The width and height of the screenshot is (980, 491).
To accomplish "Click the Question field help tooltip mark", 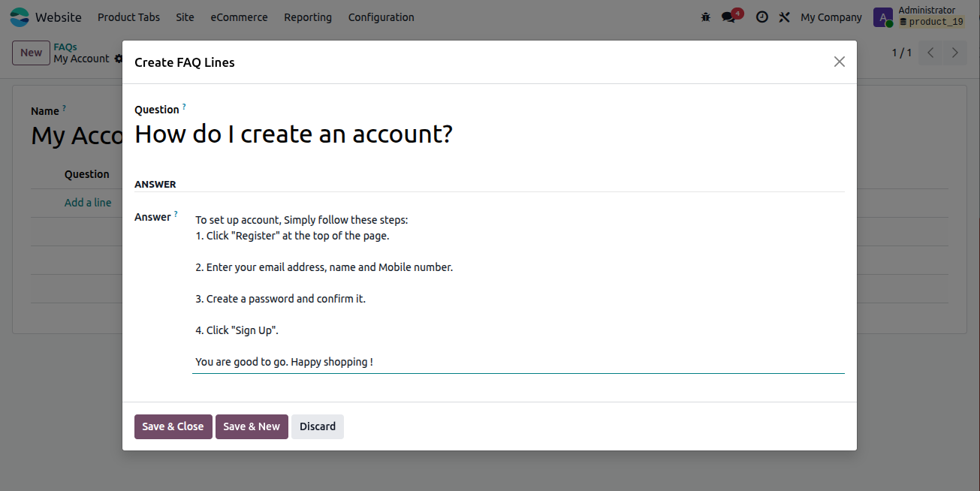I will click(184, 107).
